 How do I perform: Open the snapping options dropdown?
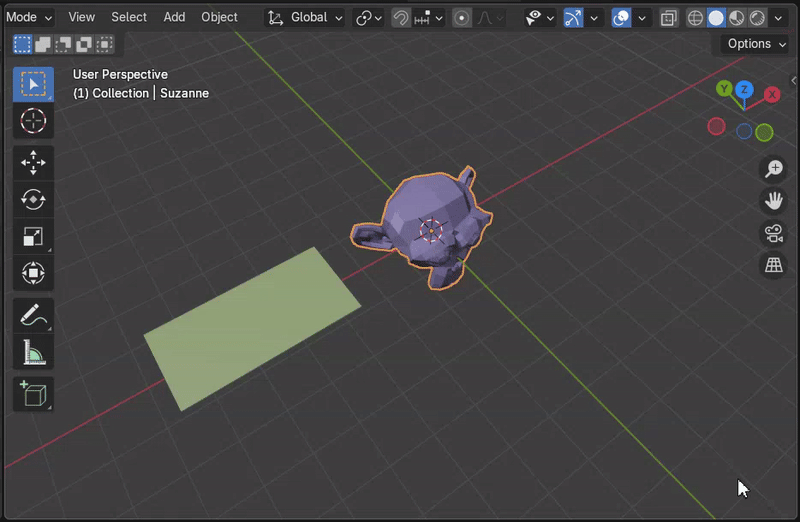tap(429, 18)
